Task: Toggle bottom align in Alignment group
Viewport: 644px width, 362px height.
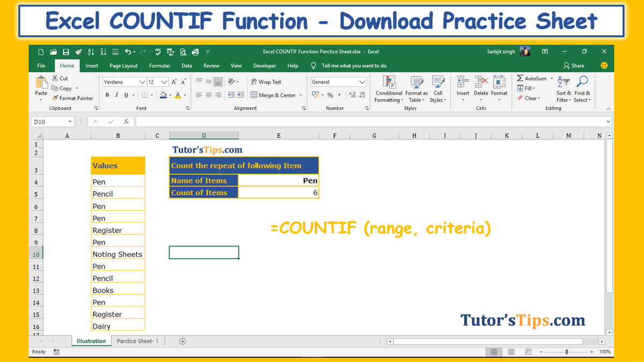Action: point(218,82)
